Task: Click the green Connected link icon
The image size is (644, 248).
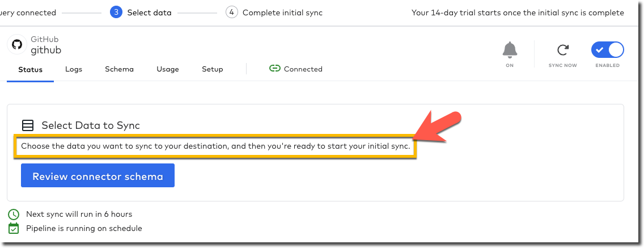Action: [x=275, y=69]
